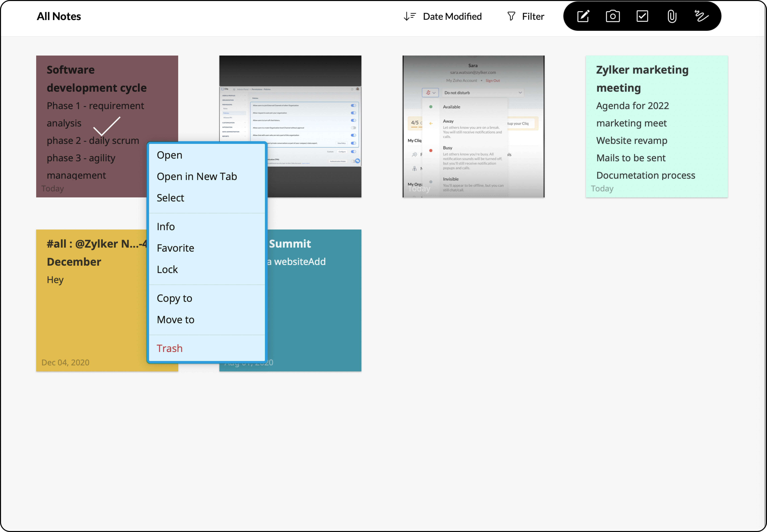Choose Open from the context menu
Screen dimensions: 767x532
[169, 155]
